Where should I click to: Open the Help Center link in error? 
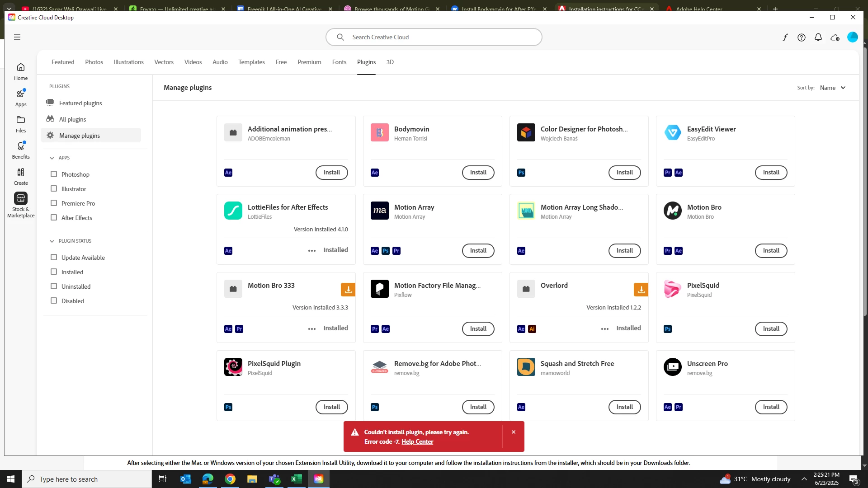[x=417, y=442]
